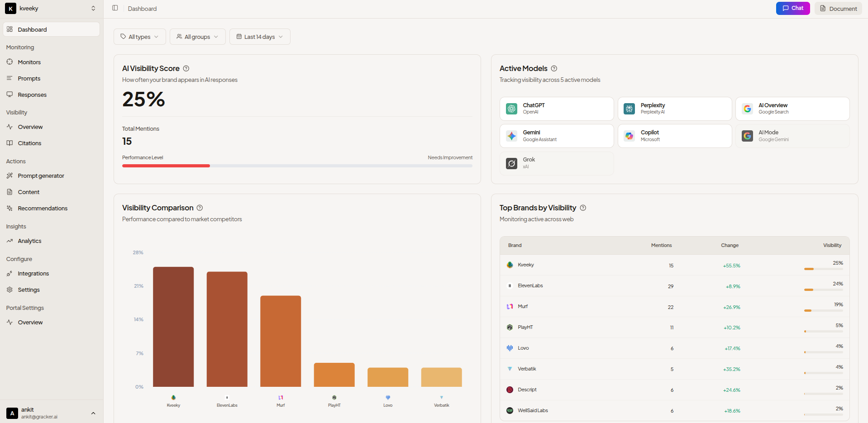
Task: Select the Perplexity model card
Action: (674, 109)
